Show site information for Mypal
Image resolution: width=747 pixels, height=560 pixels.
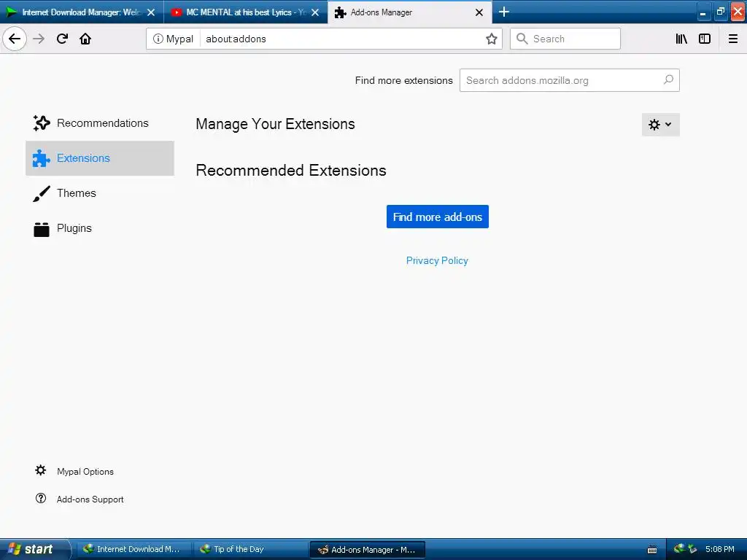click(x=173, y=39)
